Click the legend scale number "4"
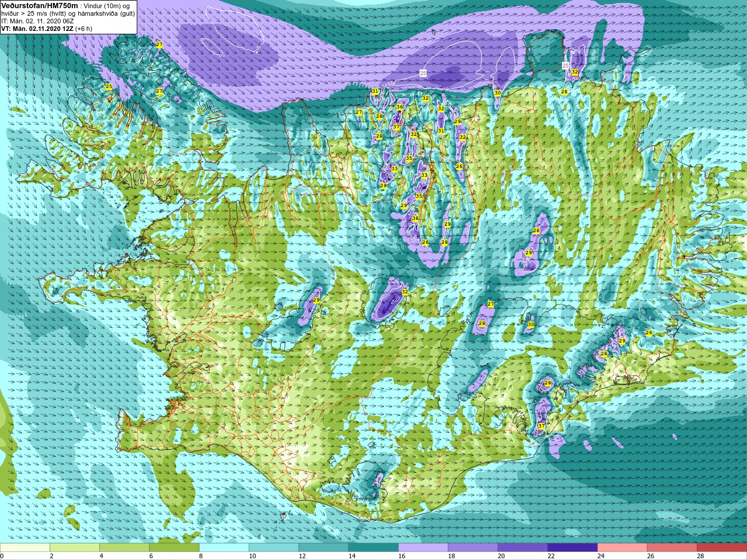This screenshot has height=560, width=747. point(102,556)
